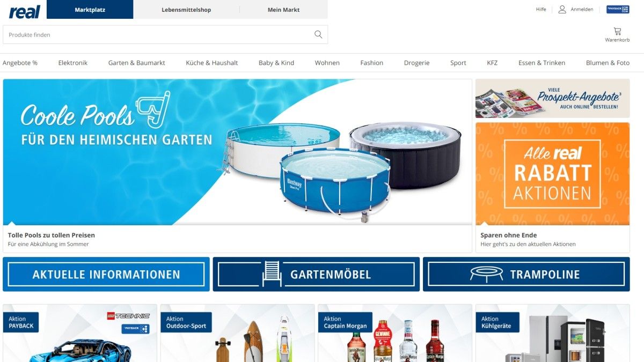
Task: Click the Anmelden user profile icon
Action: tap(562, 9)
